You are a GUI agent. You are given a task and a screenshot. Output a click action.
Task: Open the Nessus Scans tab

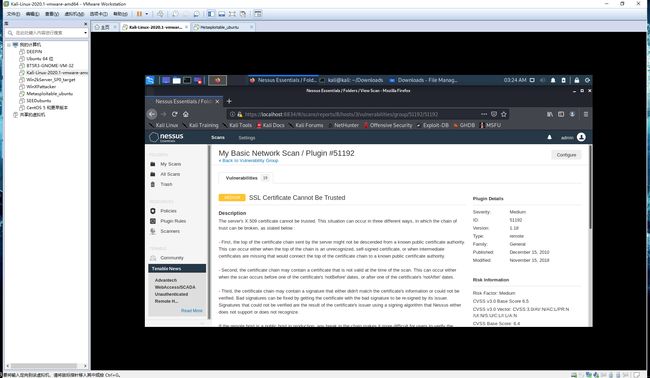(x=218, y=138)
